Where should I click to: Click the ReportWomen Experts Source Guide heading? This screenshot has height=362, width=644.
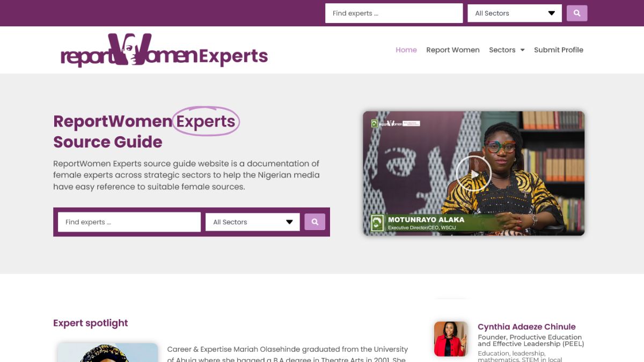pyautogui.click(x=146, y=131)
